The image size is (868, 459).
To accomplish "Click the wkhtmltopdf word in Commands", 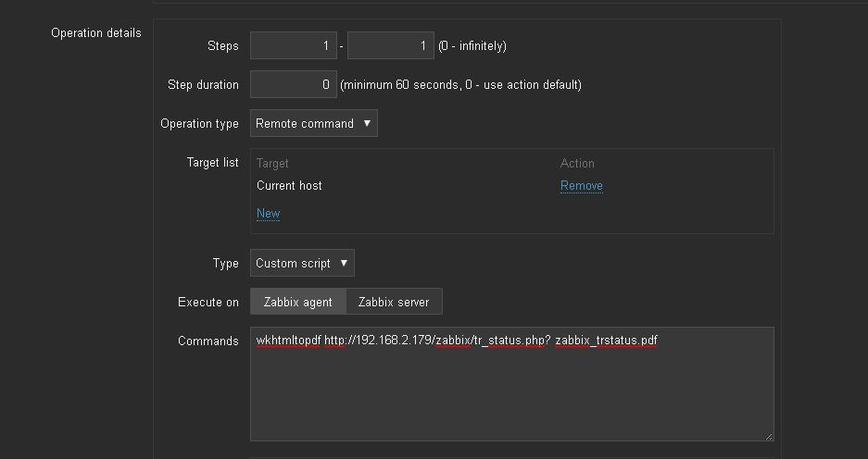I will coord(288,341).
